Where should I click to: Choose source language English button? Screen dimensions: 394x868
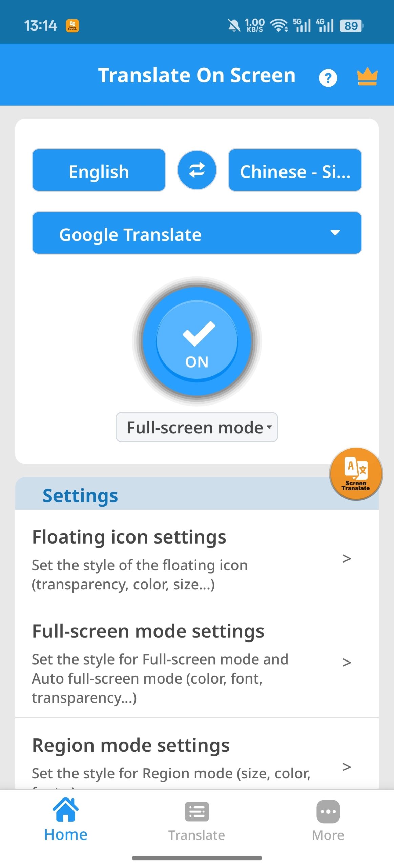tap(99, 170)
